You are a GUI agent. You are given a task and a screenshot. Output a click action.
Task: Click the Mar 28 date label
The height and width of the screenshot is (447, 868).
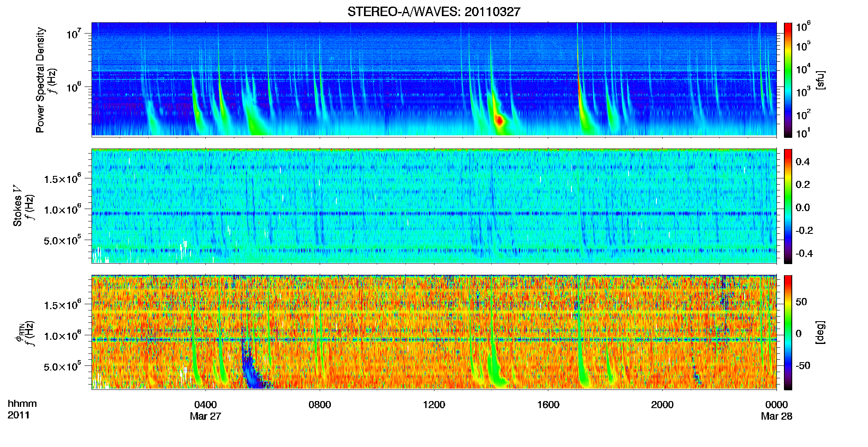coord(776,416)
